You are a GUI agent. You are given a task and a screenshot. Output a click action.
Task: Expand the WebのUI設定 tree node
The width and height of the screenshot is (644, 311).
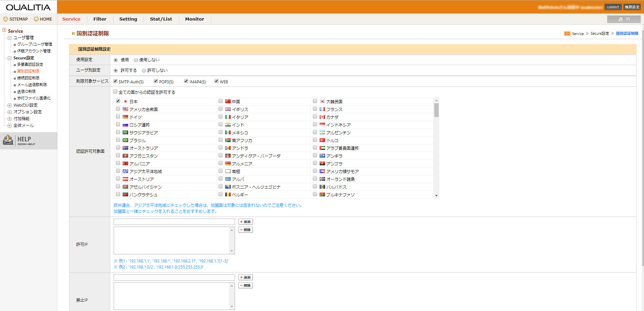click(9, 105)
